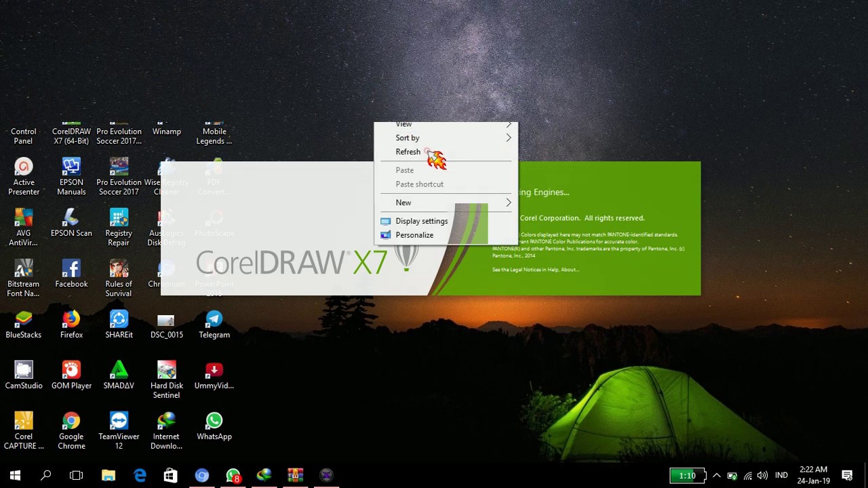
Task: Open SHAREit desktop shortcut
Action: 119,325
